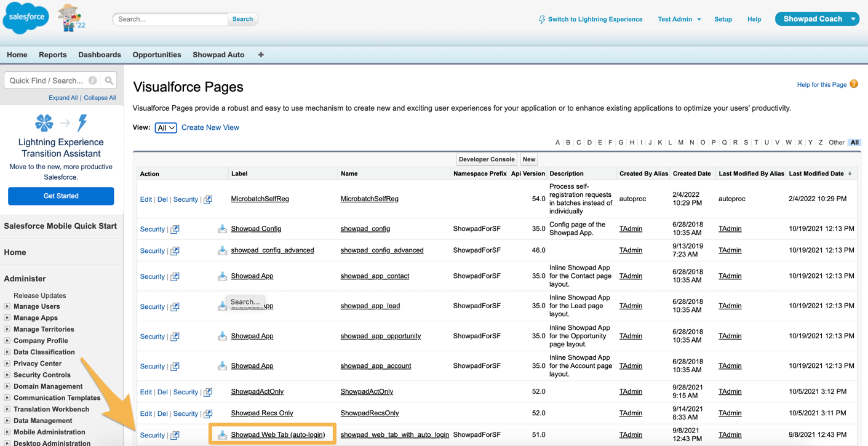Image resolution: width=868 pixels, height=446 pixels.
Task: Open Showpad Web Tab (auto-login) label
Action: [x=278, y=435]
